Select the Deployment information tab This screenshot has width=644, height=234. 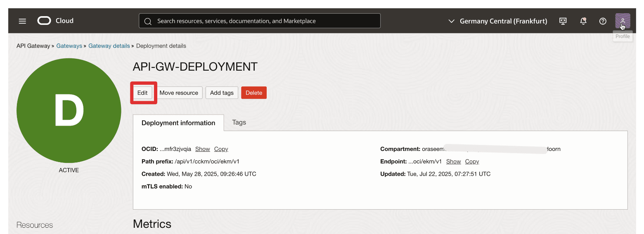(178, 123)
